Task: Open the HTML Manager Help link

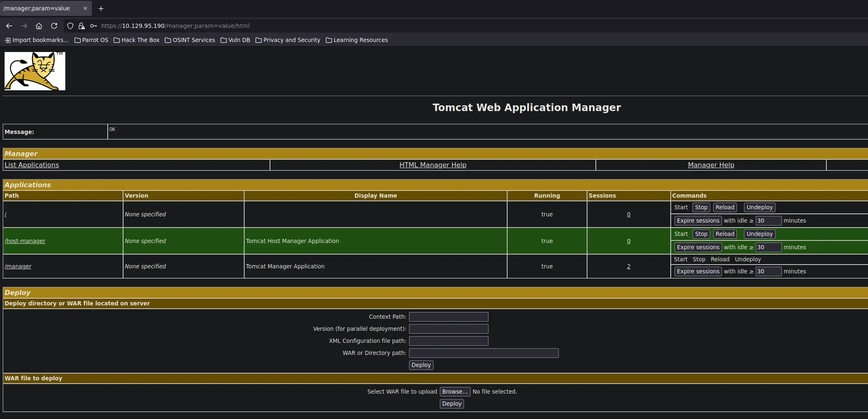Action: (433, 165)
